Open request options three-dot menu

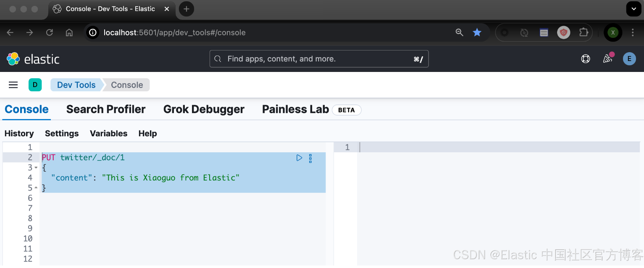(310, 158)
